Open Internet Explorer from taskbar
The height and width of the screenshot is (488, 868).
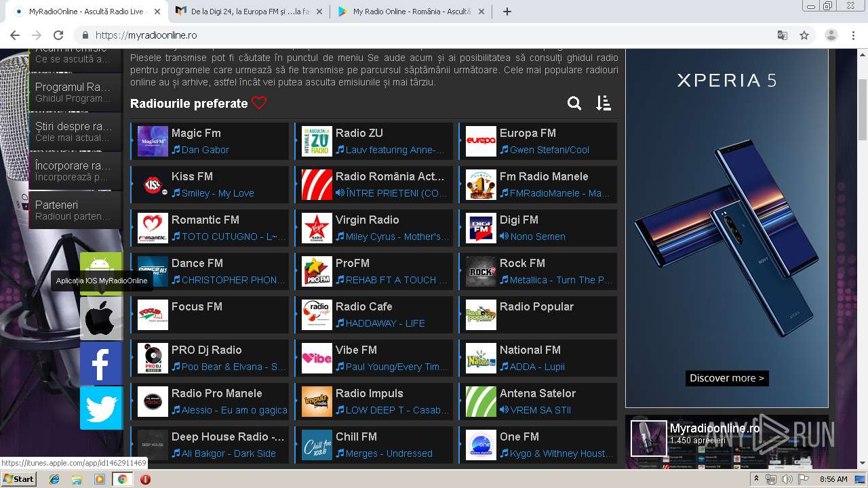pyautogui.click(x=54, y=479)
